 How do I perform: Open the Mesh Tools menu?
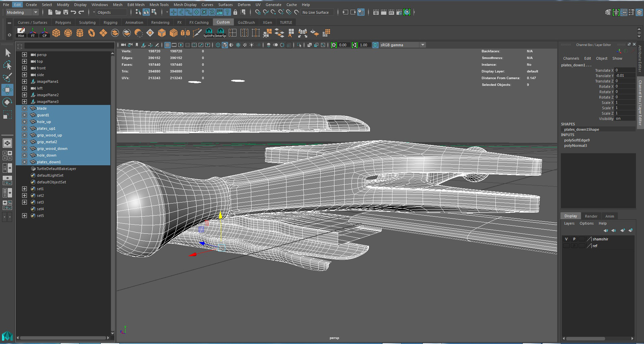(159, 5)
